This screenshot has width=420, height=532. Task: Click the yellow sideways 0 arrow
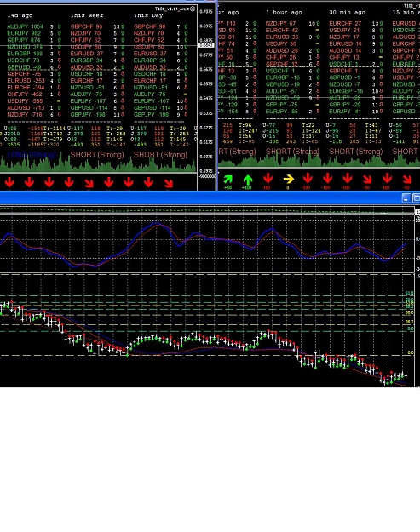(288, 179)
